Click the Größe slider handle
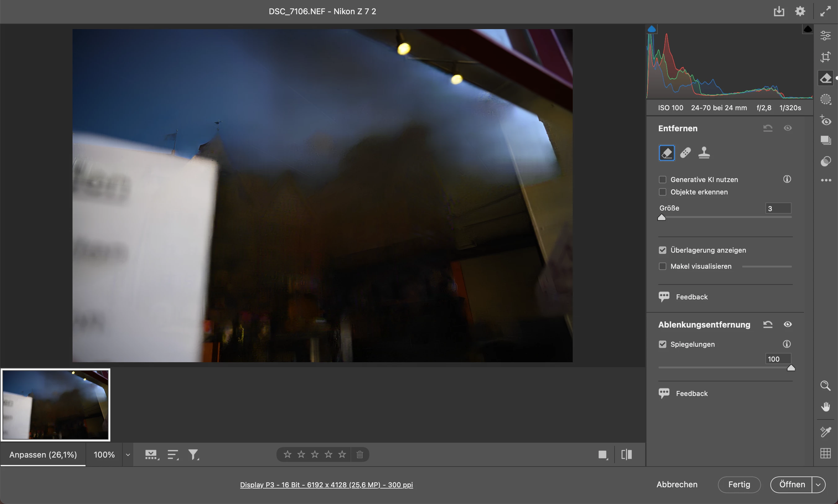This screenshot has height=504, width=838. (x=662, y=217)
